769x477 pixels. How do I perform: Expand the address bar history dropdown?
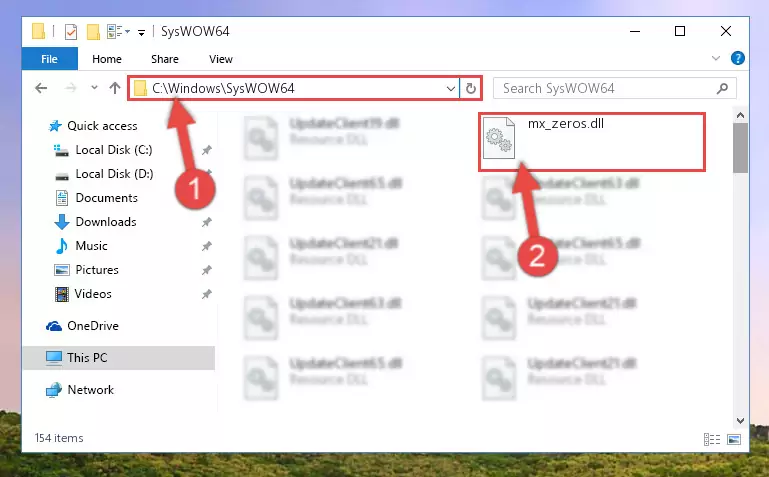451,89
